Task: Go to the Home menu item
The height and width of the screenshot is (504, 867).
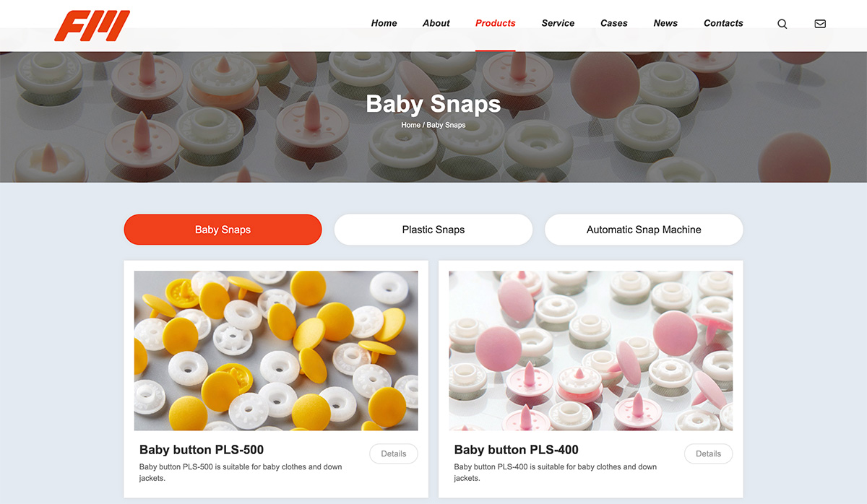Action: pyautogui.click(x=384, y=23)
